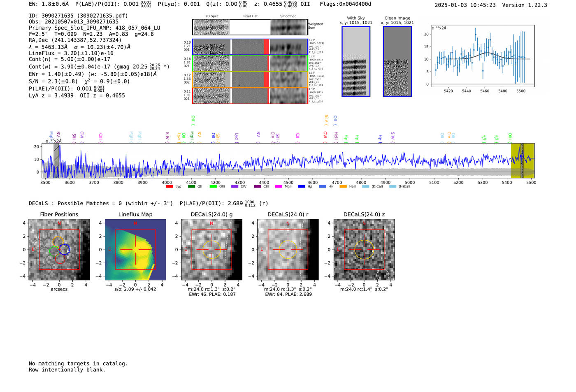Select the green-bordered fiber spectrum row
Viewport: 576px width, 392px height.
(x=250, y=63)
